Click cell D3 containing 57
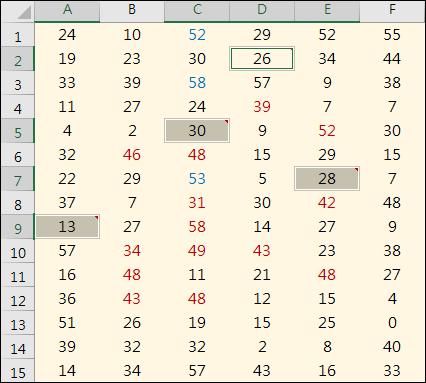 pos(262,83)
